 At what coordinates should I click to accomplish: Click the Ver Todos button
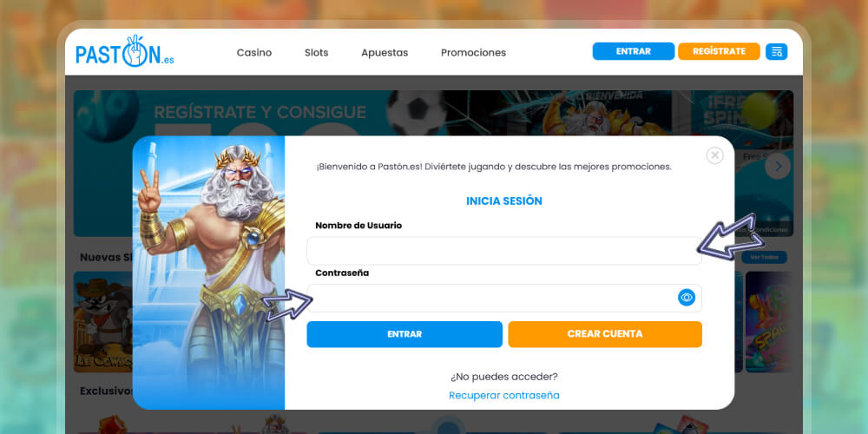[764, 258]
